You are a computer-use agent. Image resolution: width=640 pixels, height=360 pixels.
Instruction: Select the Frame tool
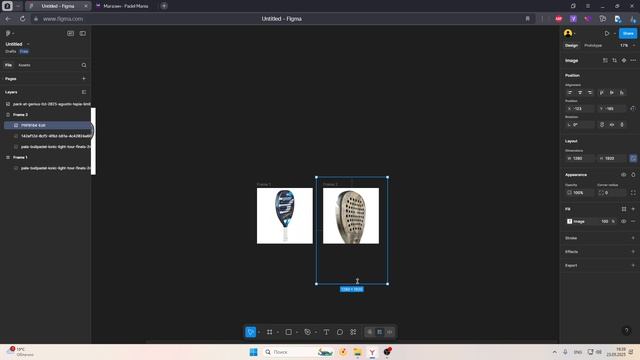click(269, 332)
